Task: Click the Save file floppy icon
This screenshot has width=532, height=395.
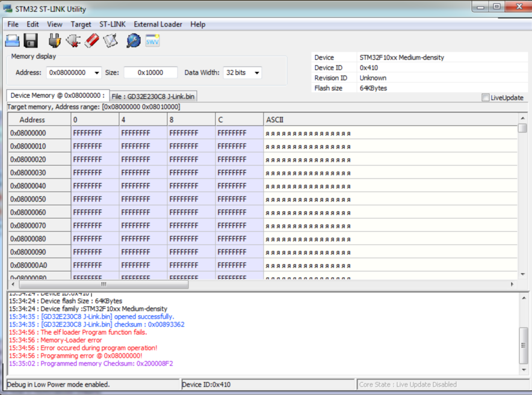Action: [31, 41]
